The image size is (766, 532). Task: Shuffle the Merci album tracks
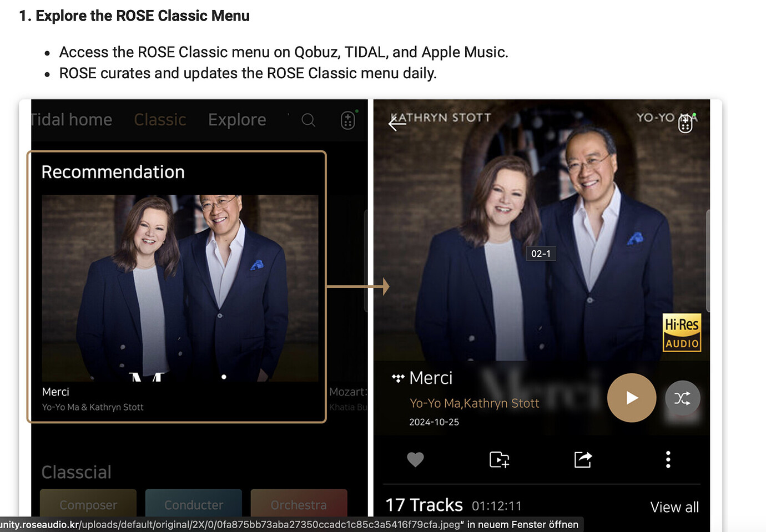point(682,398)
